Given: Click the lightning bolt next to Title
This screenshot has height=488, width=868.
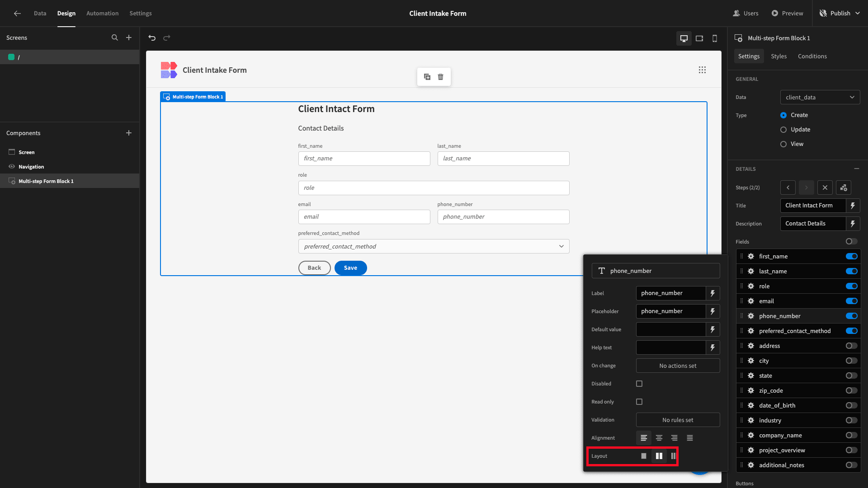Looking at the screenshot, I should 853,206.
